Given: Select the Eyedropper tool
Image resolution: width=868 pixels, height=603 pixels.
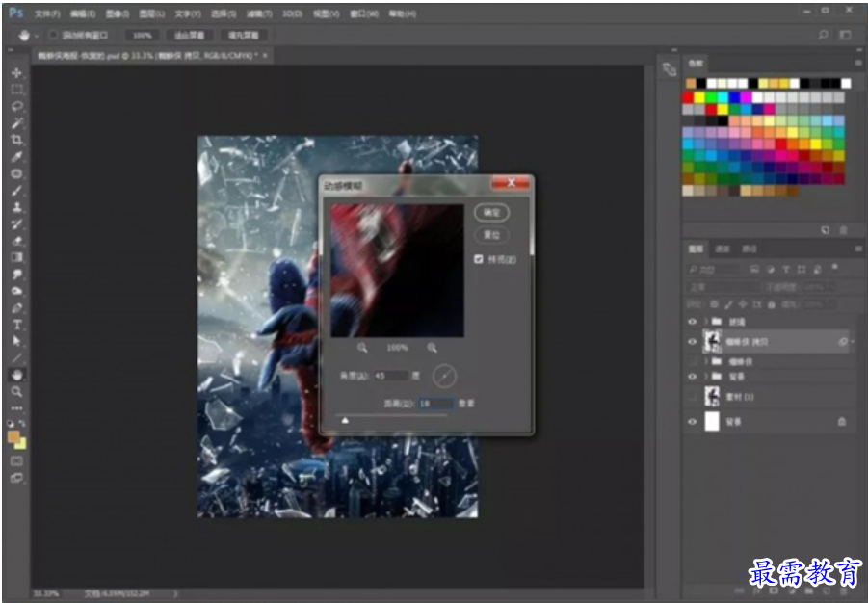Looking at the screenshot, I should 16,157.
